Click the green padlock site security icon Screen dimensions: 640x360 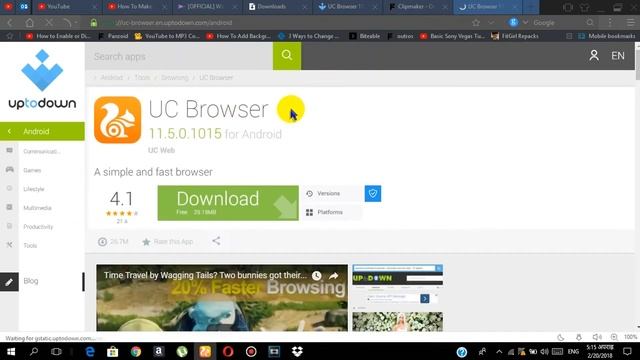(94, 23)
